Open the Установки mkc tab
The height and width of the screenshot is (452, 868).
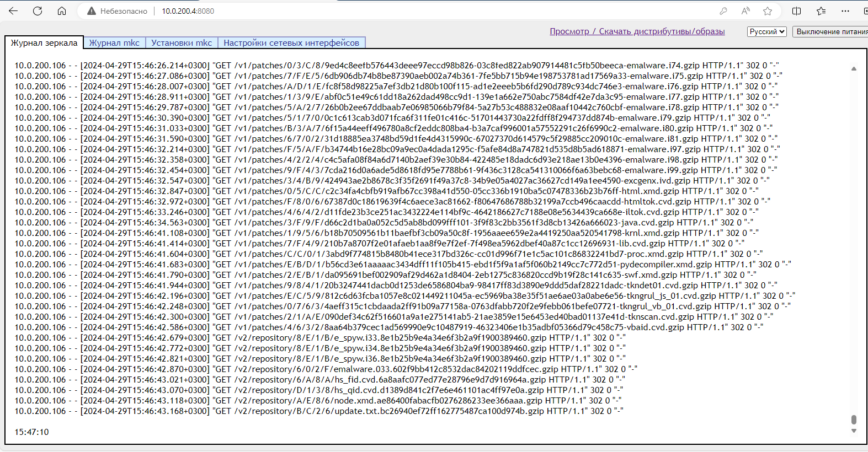coord(182,42)
